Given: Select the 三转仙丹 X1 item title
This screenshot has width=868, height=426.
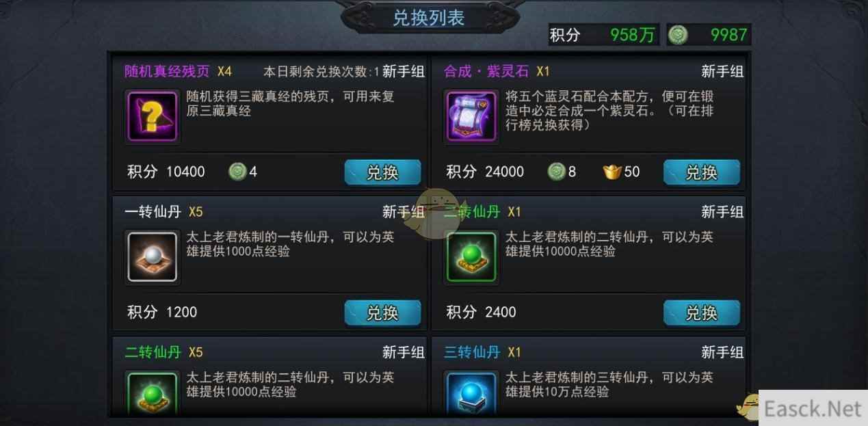Looking at the screenshot, I should [x=482, y=352].
